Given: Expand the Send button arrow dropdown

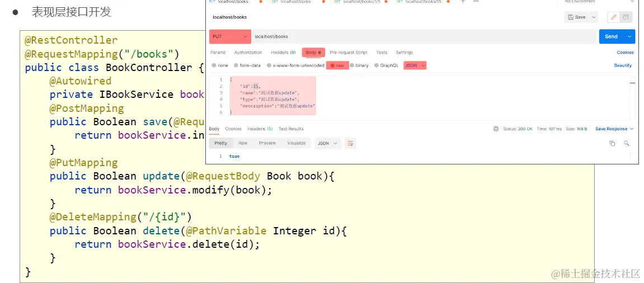Looking at the screenshot, I should click(x=629, y=36).
